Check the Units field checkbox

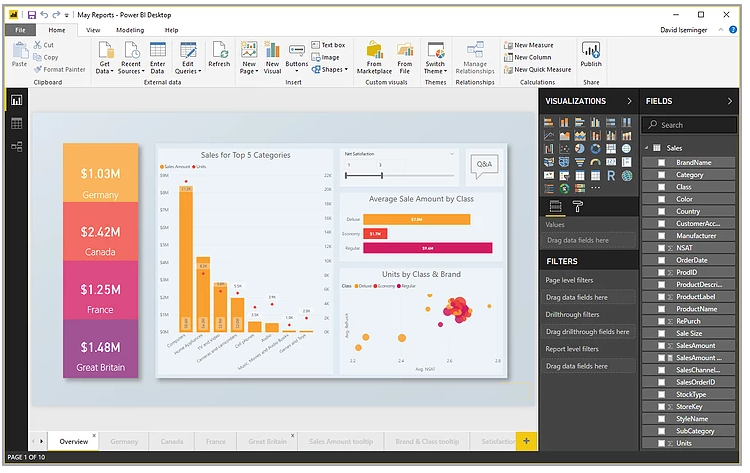(x=662, y=443)
